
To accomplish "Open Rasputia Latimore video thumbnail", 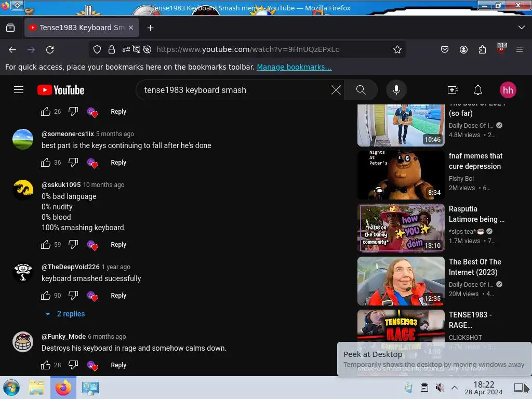I will click(401, 228).
